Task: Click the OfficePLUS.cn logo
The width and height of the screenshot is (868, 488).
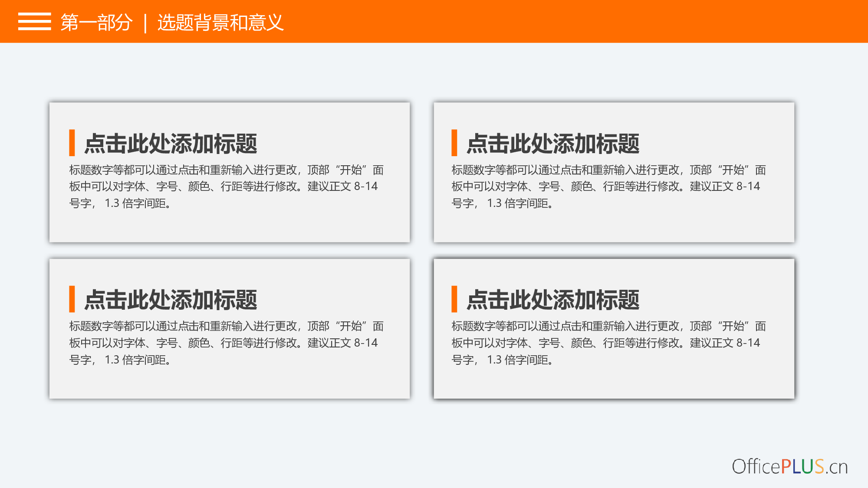Action: point(790,467)
